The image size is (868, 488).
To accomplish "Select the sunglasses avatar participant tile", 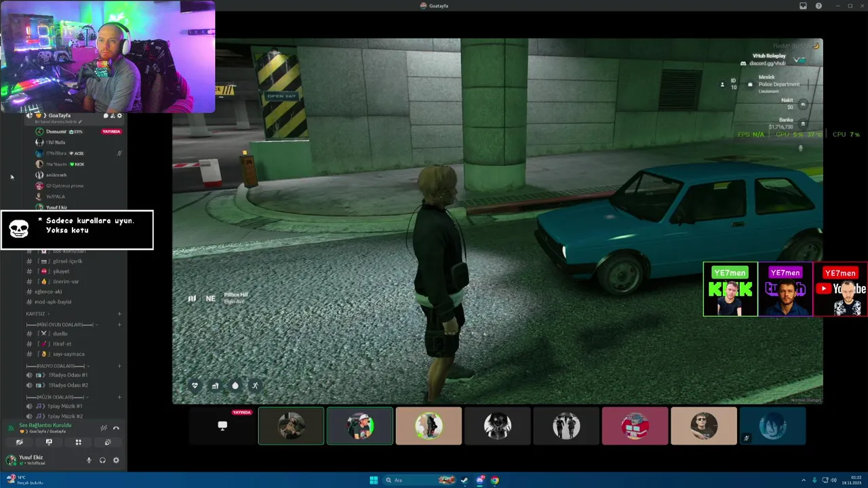I will pyautogui.click(x=704, y=426).
